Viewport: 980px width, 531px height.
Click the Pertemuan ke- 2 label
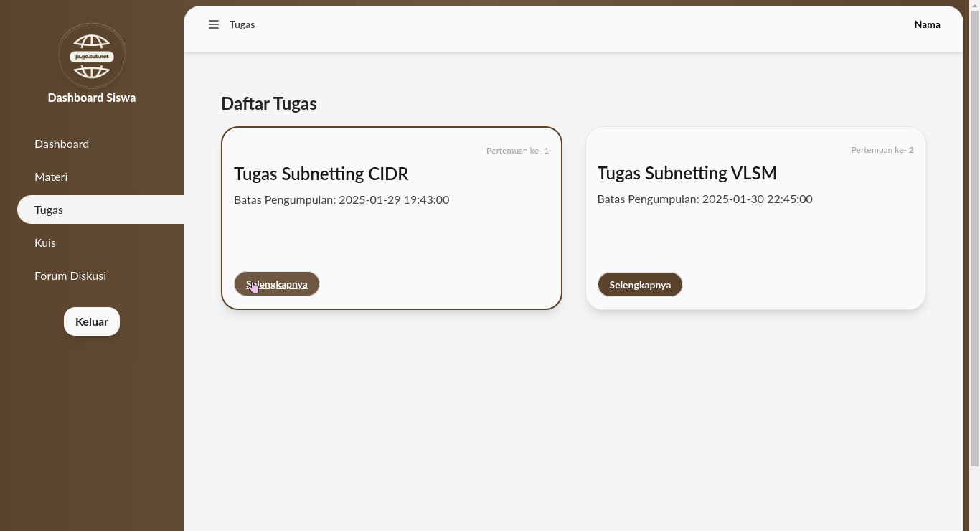(882, 150)
